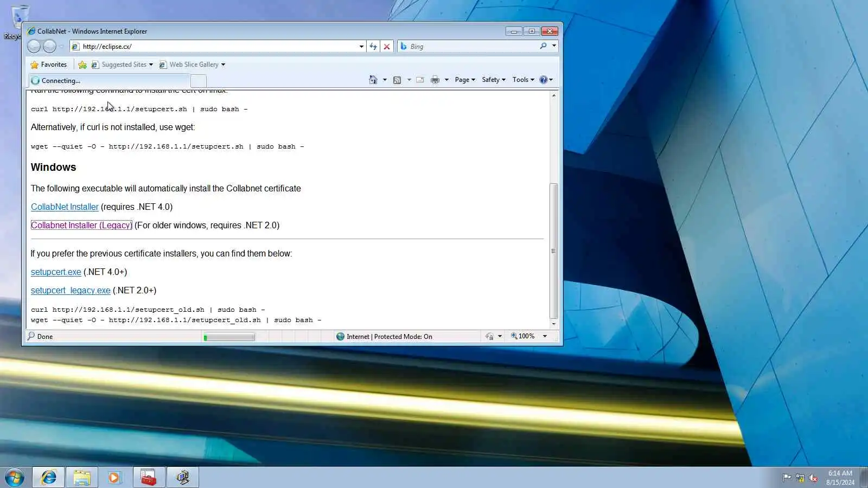868x488 pixels.
Task: Click the scroll down arrow on the page
Action: coord(553,324)
